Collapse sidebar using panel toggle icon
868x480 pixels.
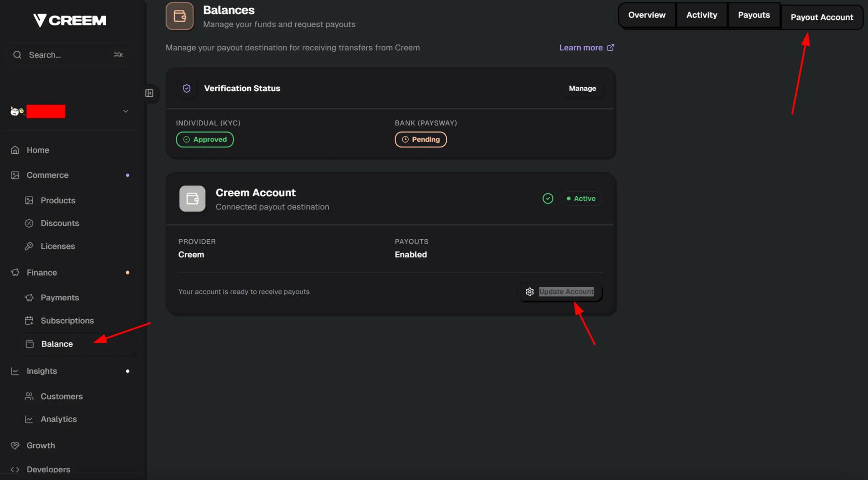pyautogui.click(x=149, y=93)
